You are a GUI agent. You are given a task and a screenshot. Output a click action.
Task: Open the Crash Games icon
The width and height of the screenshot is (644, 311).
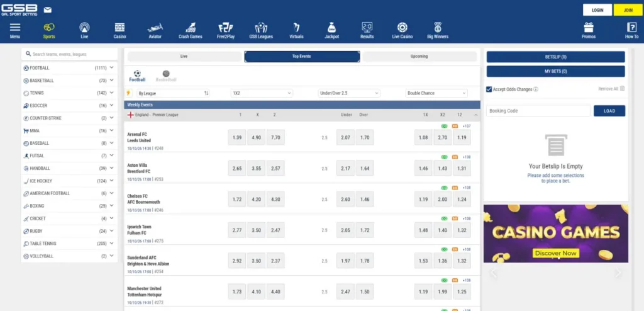pyautogui.click(x=190, y=28)
